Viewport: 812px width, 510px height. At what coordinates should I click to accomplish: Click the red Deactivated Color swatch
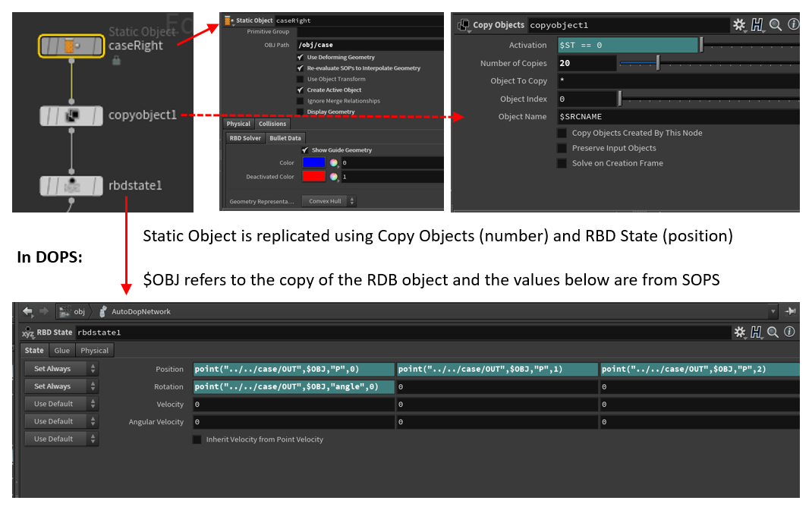pos(313,177)
